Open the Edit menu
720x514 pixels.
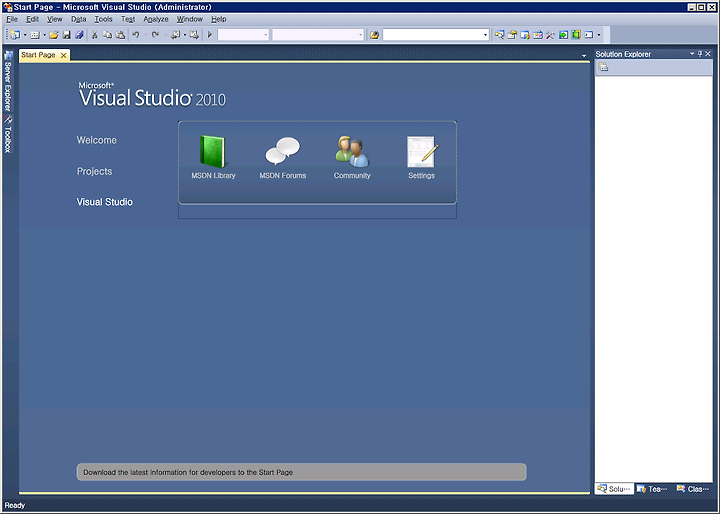click(32, 19)
